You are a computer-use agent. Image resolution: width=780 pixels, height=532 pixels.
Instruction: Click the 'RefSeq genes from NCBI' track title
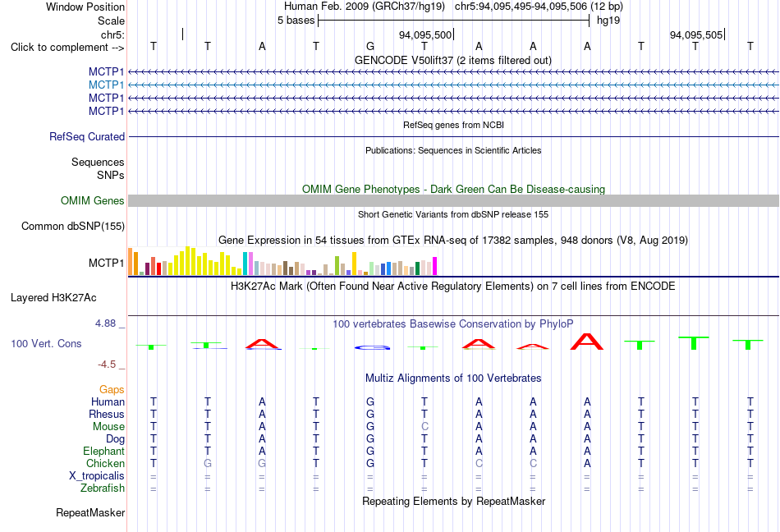[x=453, y=125]
